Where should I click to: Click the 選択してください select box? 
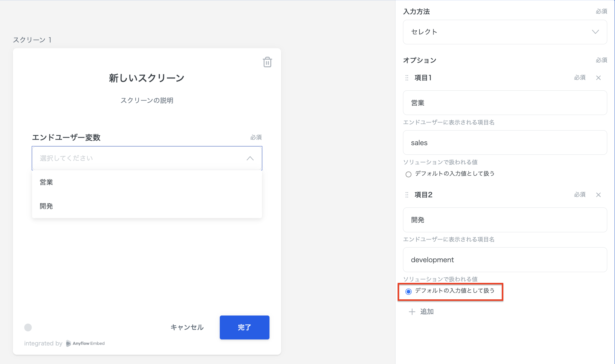[x=138, y=158]
